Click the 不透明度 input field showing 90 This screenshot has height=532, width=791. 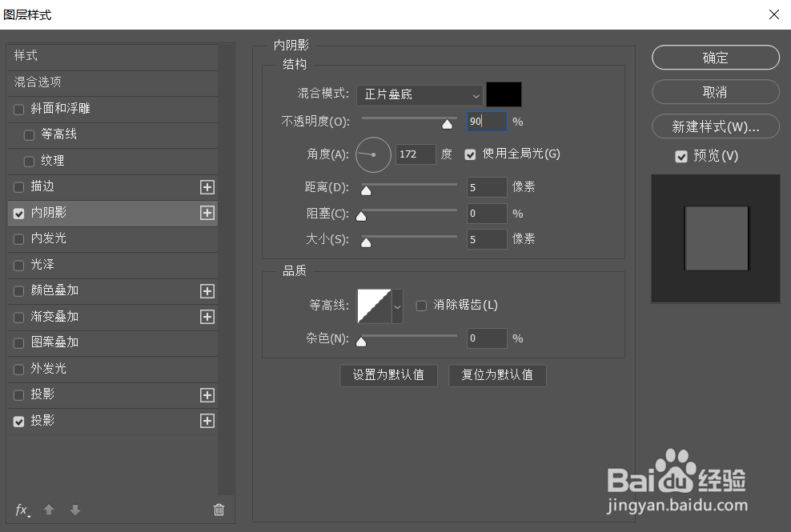(x=487, y=122)
